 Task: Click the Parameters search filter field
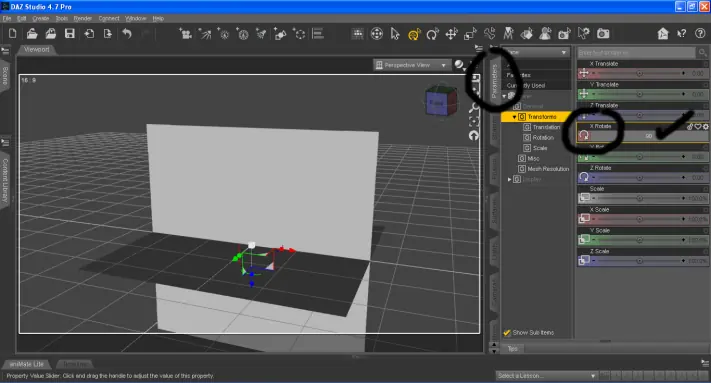point(637,53)
